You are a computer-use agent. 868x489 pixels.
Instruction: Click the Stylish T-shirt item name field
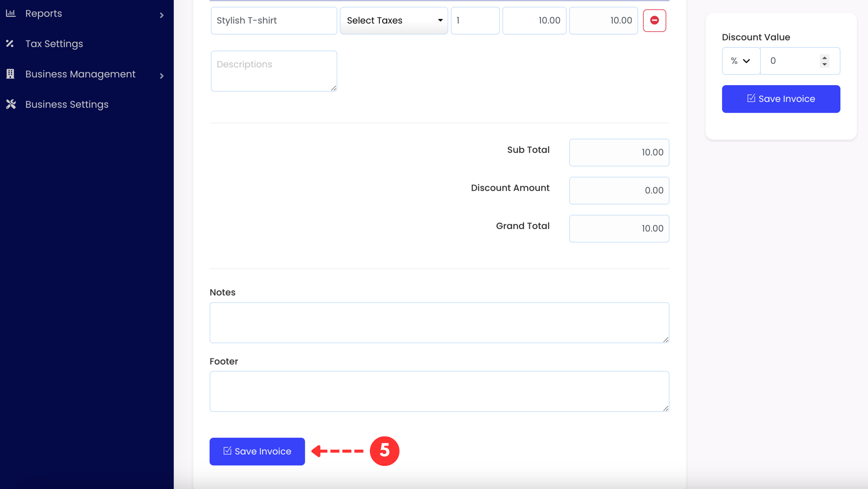click(274, 21)
